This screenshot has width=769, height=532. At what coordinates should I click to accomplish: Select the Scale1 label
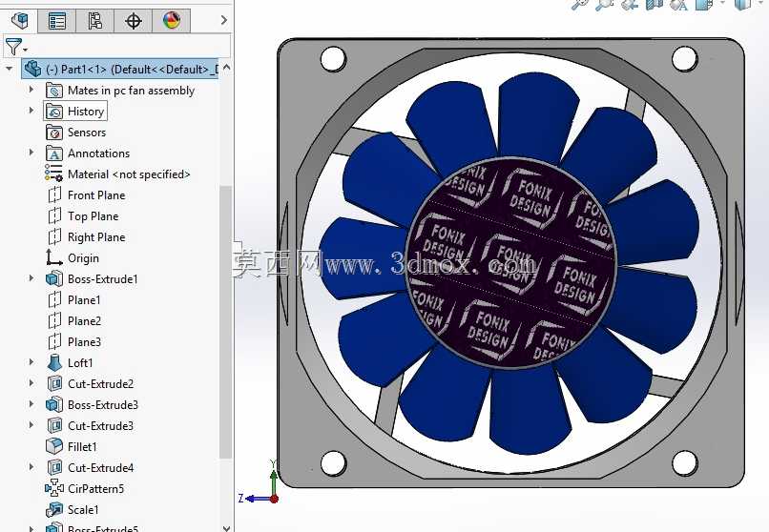click(83, 509)
